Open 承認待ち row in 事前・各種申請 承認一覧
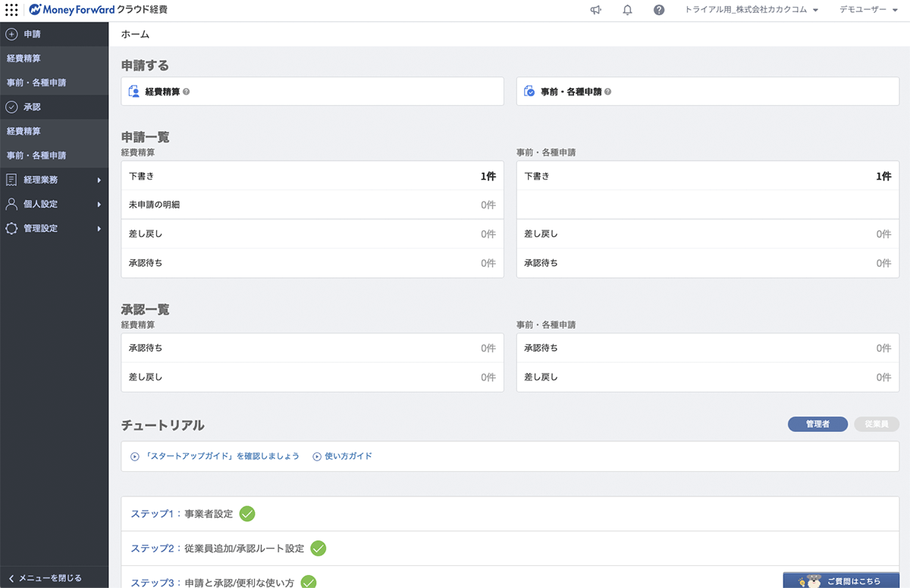The height and width of the screenshot is (588, 910). click(x=708, y=349)
